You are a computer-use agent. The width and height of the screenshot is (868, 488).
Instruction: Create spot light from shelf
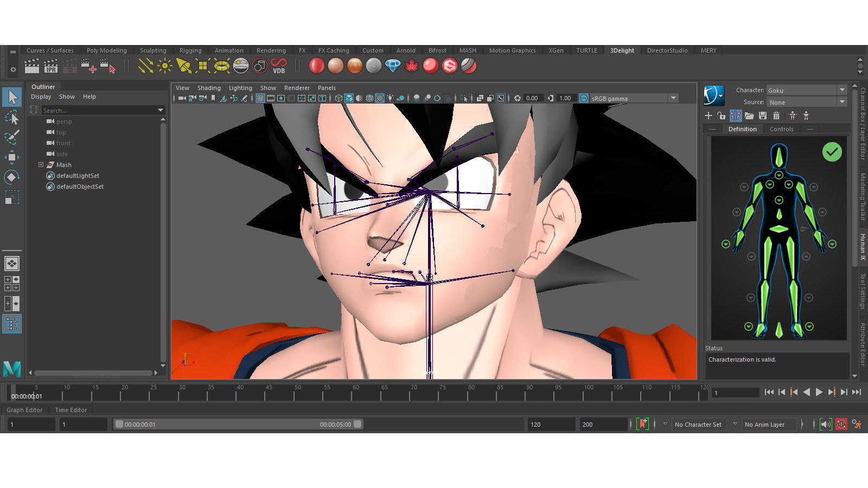pyautogui.click(x=183, y=66)
